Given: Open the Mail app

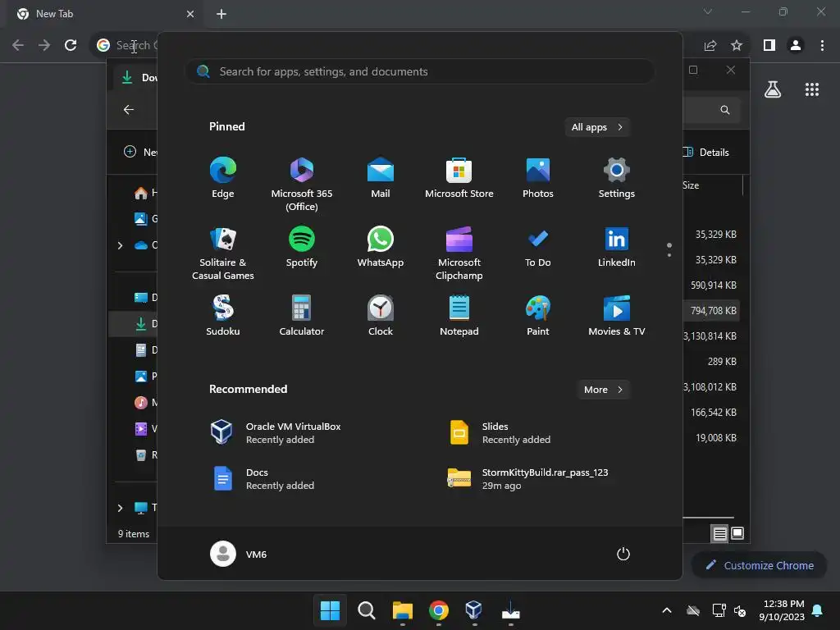Looking at the screenshot, I should [x=381, y=178].
